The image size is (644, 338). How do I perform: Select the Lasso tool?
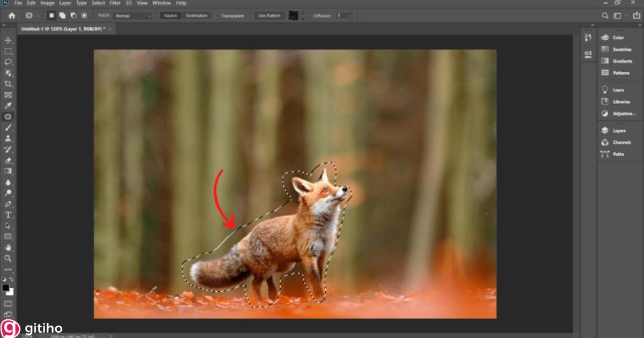pos(8,62)
